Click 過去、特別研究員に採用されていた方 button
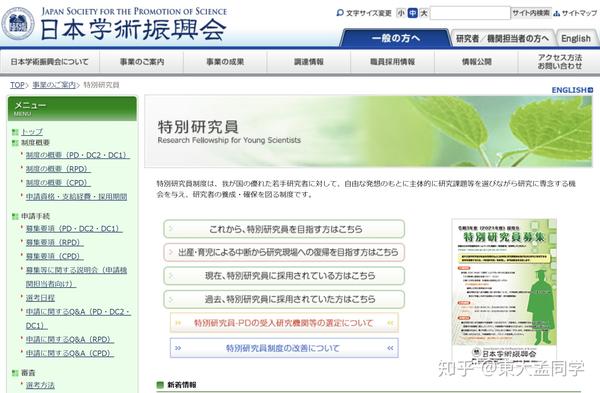The width and height of the screenshot is (600, 393). point(284,299)
